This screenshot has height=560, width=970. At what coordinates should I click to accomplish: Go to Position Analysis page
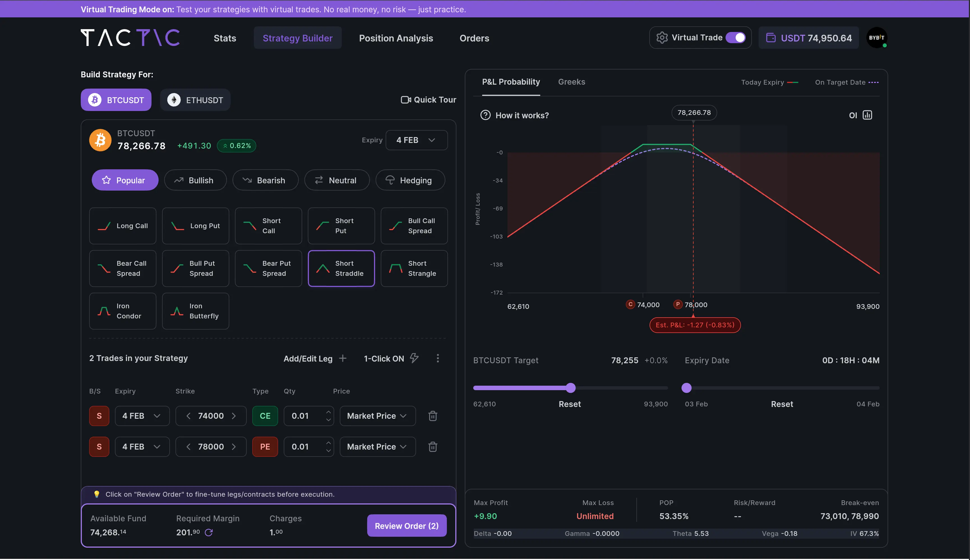point(396,38)
